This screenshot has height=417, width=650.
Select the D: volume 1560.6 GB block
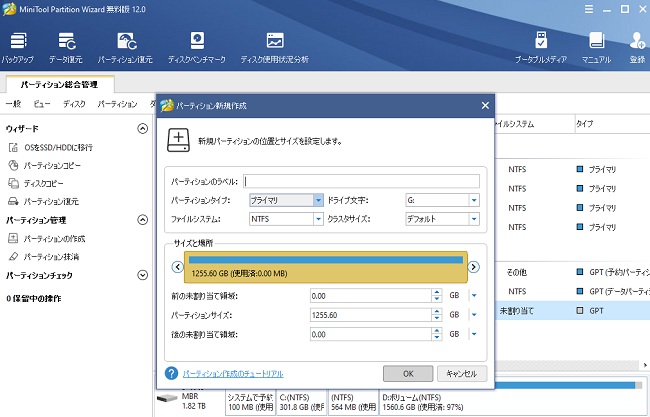click(x=512, y=402)
